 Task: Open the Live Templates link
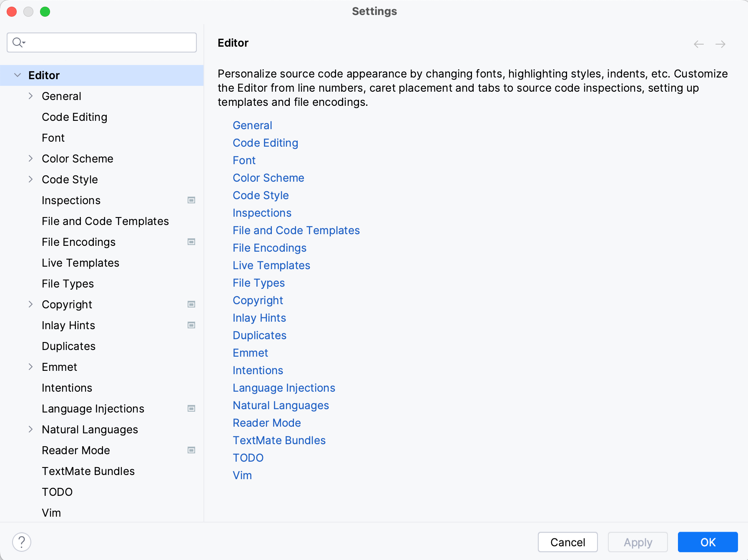[x=271, y=265]
